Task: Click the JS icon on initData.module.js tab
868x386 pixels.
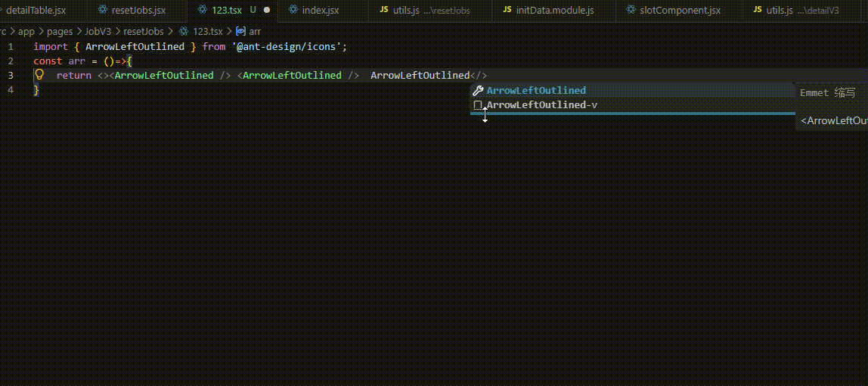Action: coord(507,10)
